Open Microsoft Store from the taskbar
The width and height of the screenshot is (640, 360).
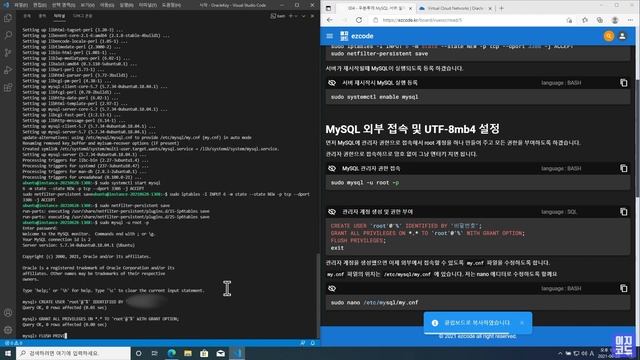point(204,353)
